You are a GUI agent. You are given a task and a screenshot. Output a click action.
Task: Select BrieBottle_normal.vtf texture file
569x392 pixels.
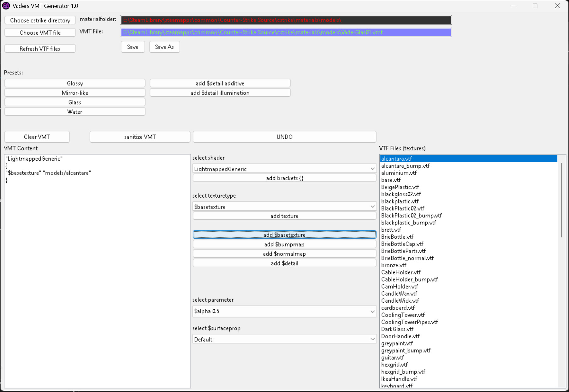468,258
